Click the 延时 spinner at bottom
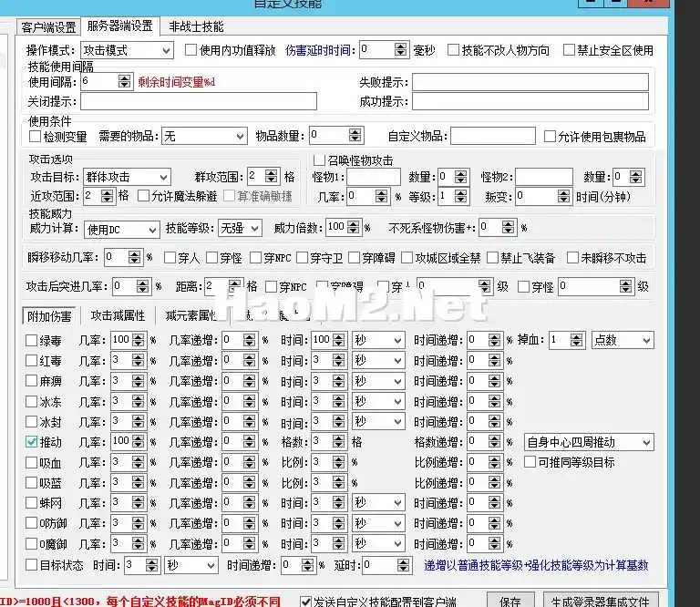Screen dimensions: 700x607 tap(403, 565)
